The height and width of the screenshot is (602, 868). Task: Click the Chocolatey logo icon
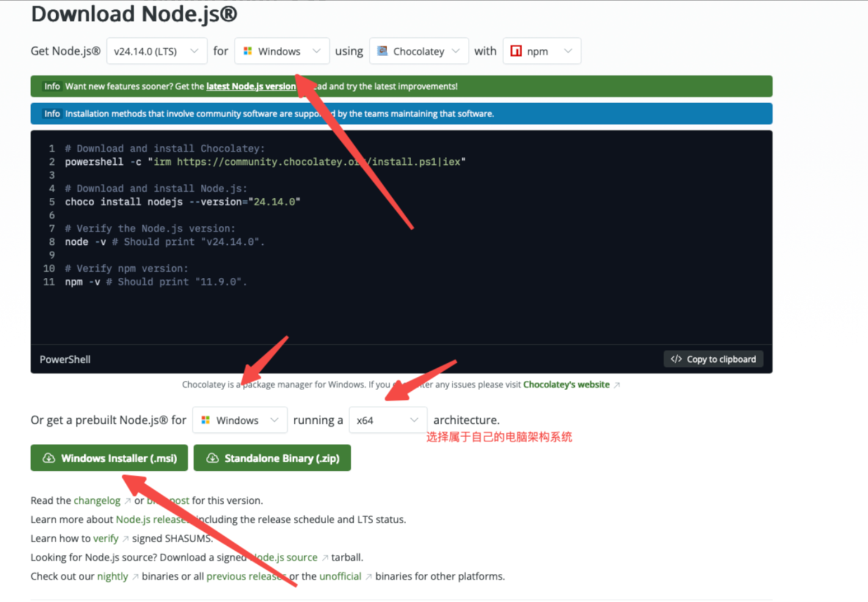click(x=382, y=51)
